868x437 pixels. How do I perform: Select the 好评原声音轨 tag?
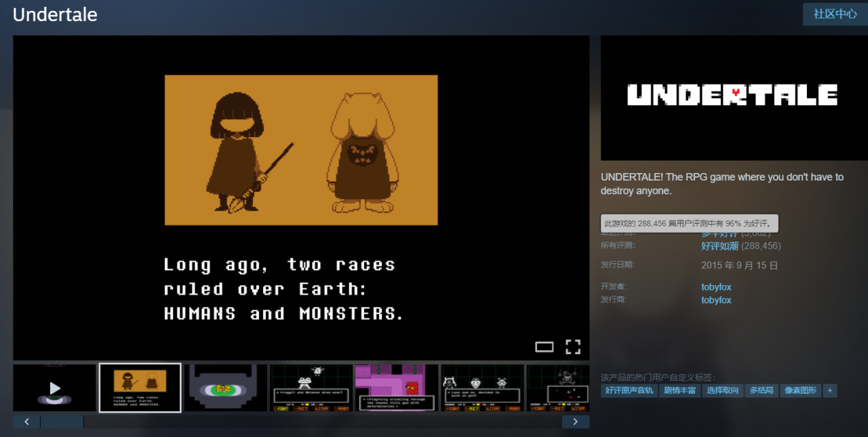629,390
